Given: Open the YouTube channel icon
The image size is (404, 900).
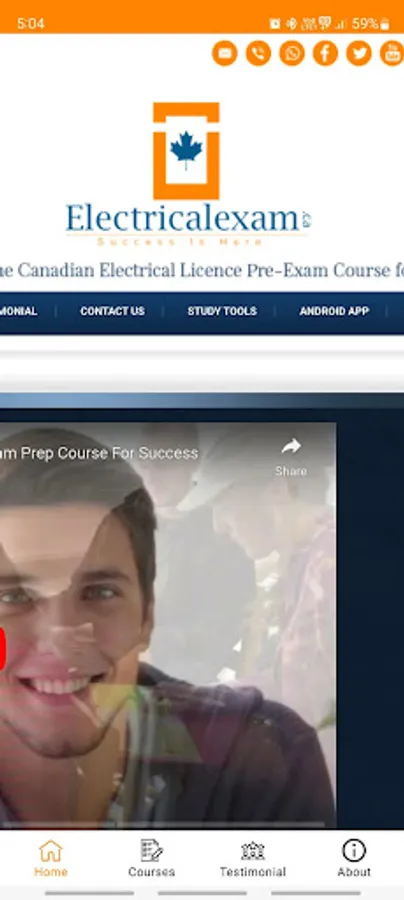Looking at the screenshot, I should coord(392,53).
